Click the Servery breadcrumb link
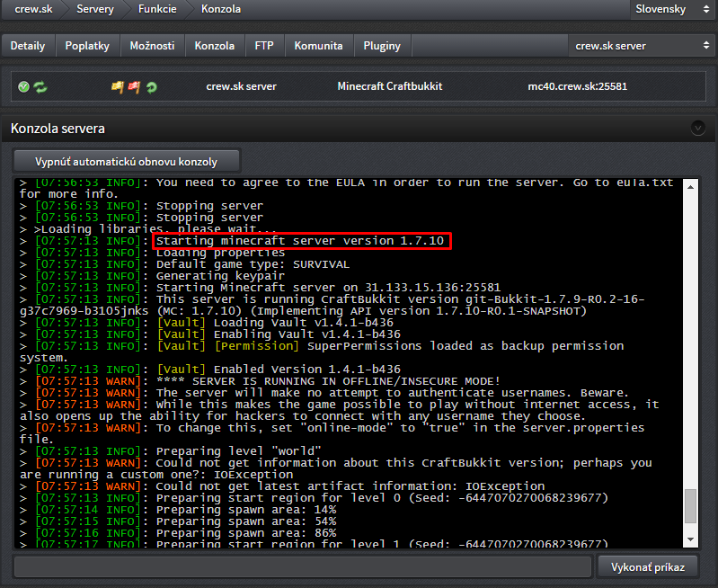This screenshot has height=588, width=718. tap(95, 9)
